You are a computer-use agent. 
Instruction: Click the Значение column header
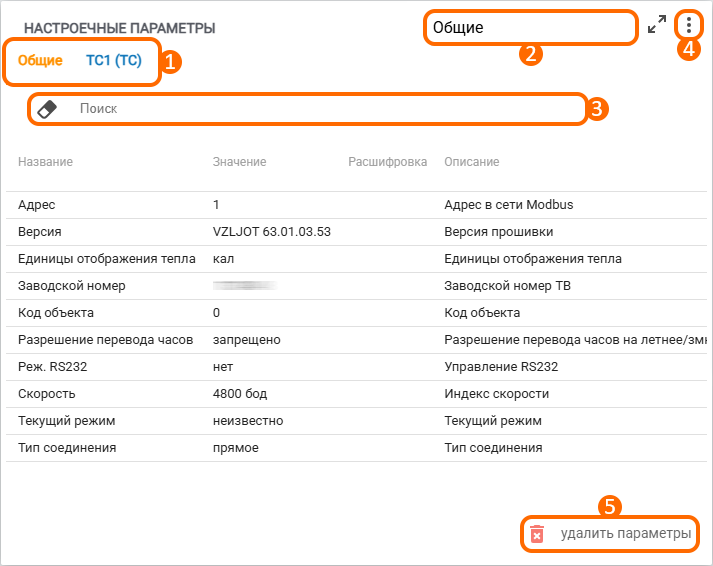(x=239, y=162)
